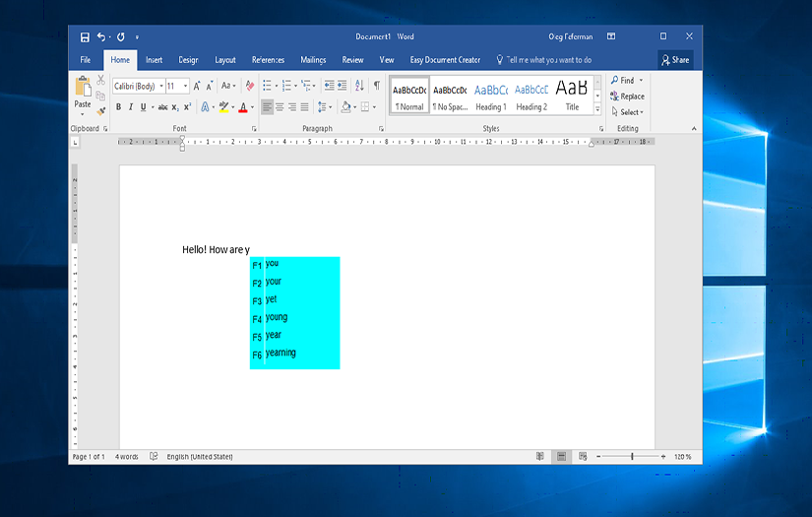
Task: Copy selection with the copy icon
Action: [x=100, y=95]
